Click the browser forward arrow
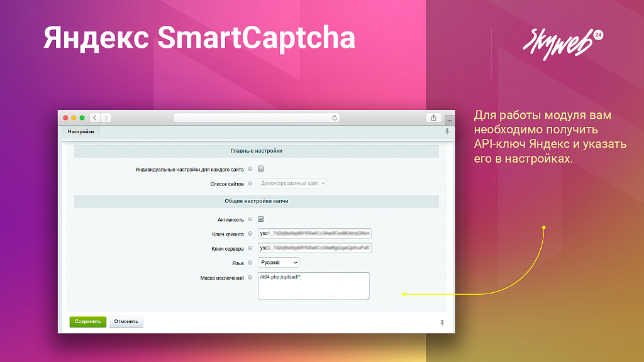 click(106, 117)
